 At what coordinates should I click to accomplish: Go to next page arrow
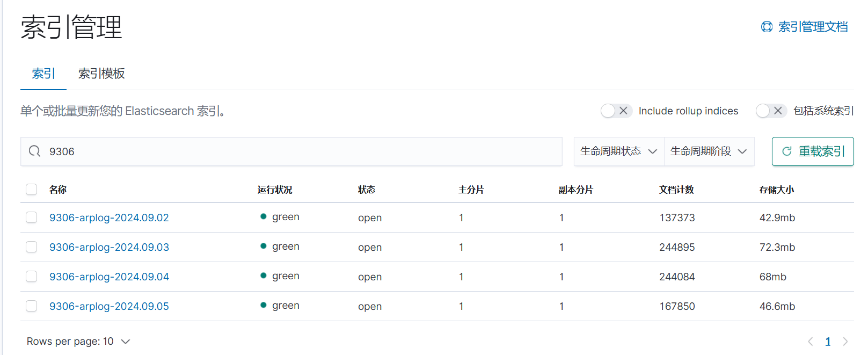coord(845,341)
